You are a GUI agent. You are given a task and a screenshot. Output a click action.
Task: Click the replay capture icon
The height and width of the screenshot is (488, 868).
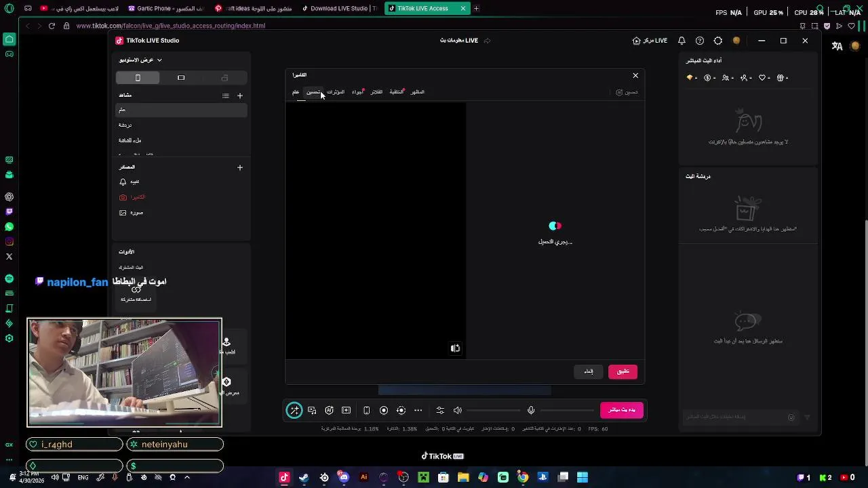point(401,410)
